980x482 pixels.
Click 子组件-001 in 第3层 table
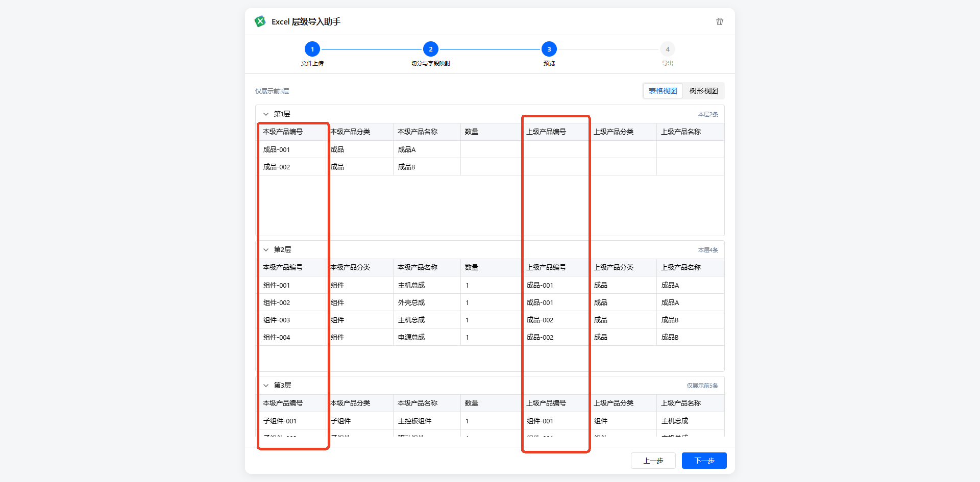tap(280, 421)
